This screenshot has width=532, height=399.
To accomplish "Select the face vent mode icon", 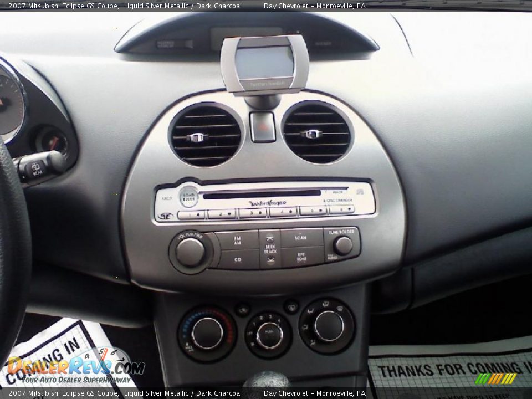I will pyautogui.click(x=312, y=342).
